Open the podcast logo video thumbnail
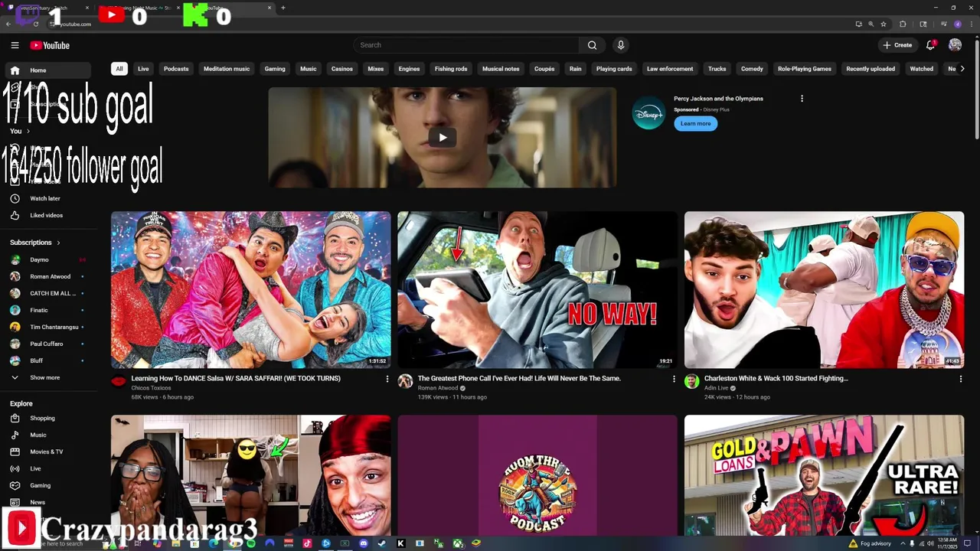980x551 pixels. click(x=537, y=476)
